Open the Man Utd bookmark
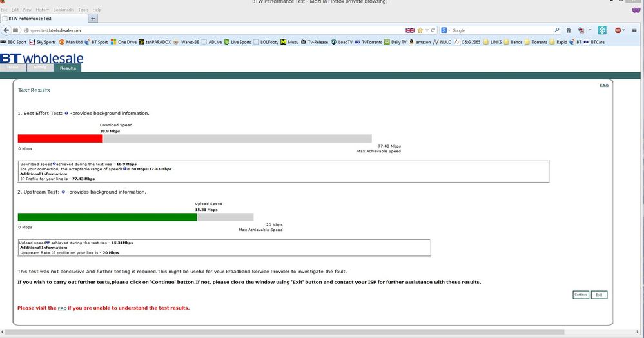 [70, 42]
